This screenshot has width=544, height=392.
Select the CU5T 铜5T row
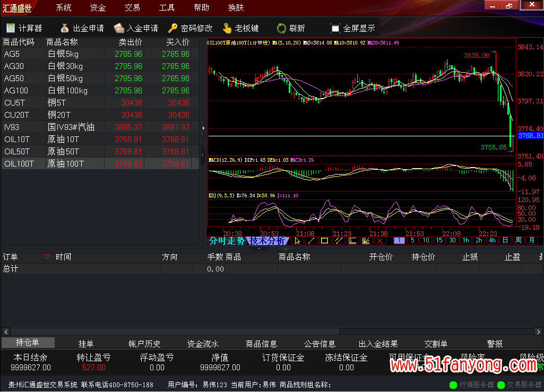point(100,103)
